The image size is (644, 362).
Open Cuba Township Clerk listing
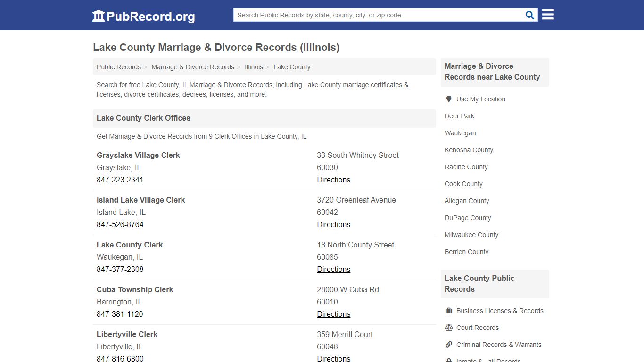(135, 289)
